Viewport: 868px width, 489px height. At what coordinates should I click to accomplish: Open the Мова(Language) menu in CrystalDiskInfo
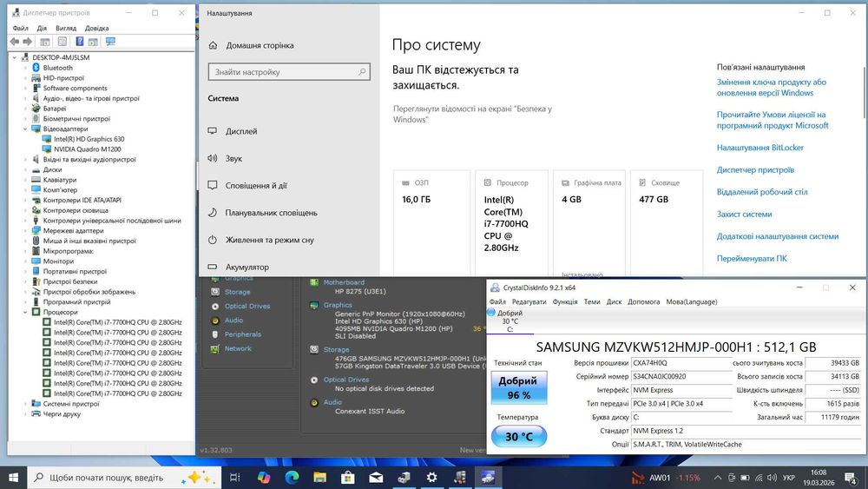(x=692, y=301)
